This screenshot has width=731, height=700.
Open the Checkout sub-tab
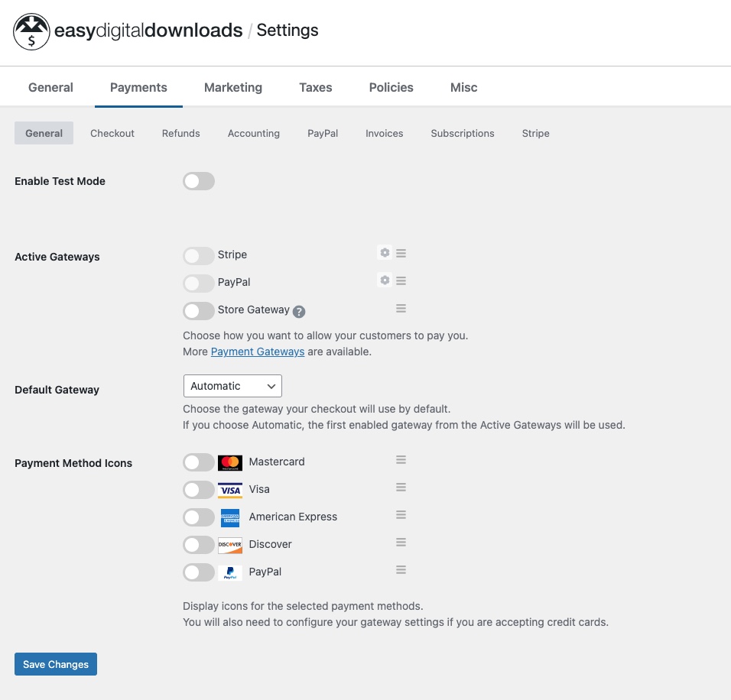pos(112,133)
